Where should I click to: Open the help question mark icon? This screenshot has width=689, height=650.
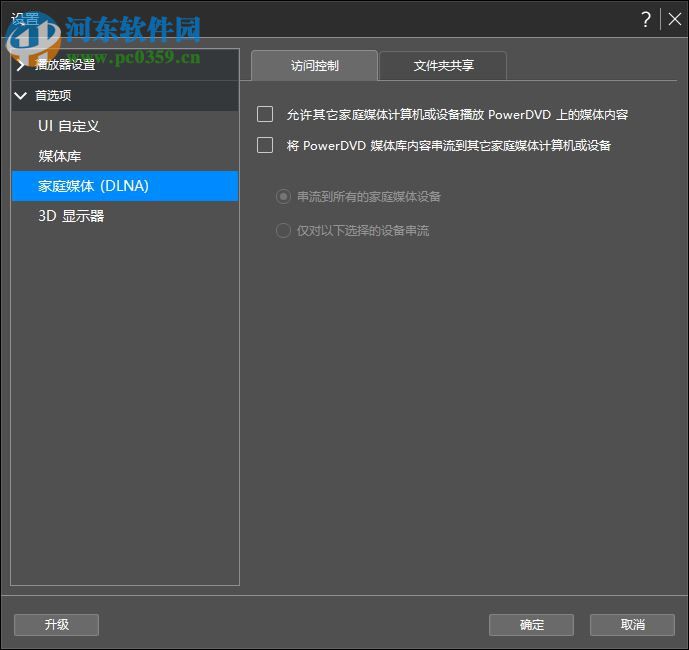pos(645,19)
